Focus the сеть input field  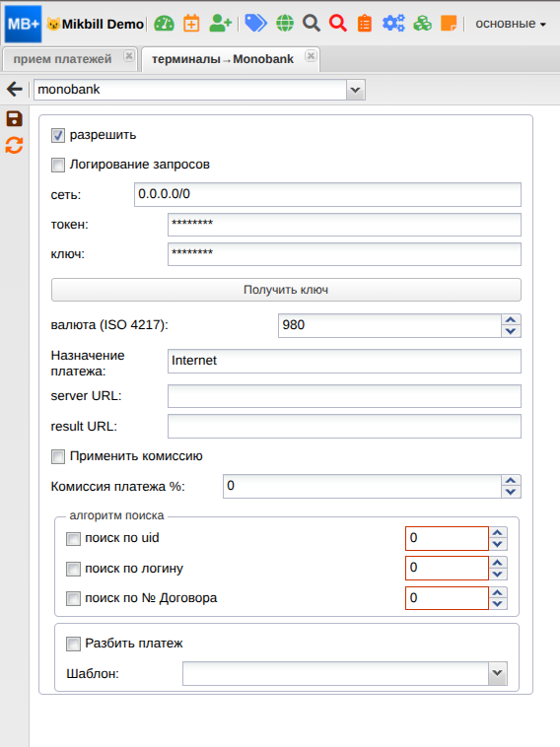pyautogui.click(x=327, y=194)
